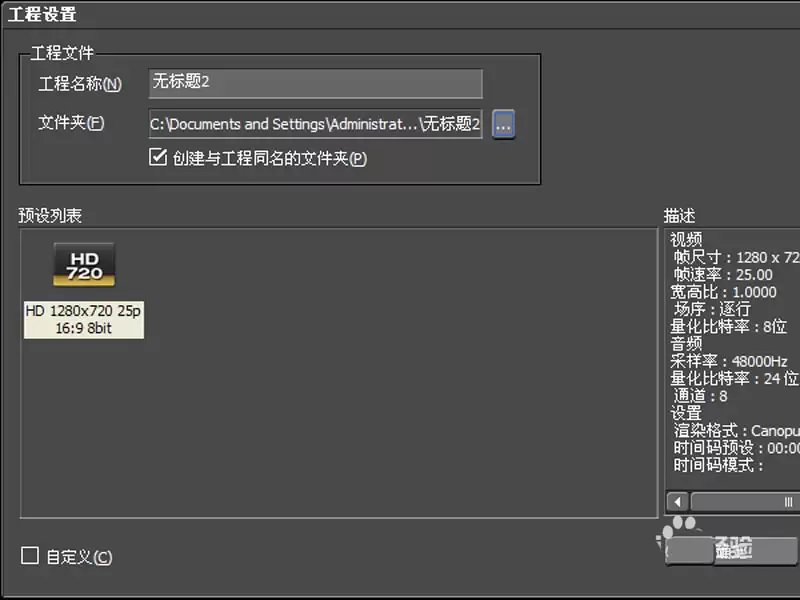Select the HD 720 preset icon

point(84,264)
